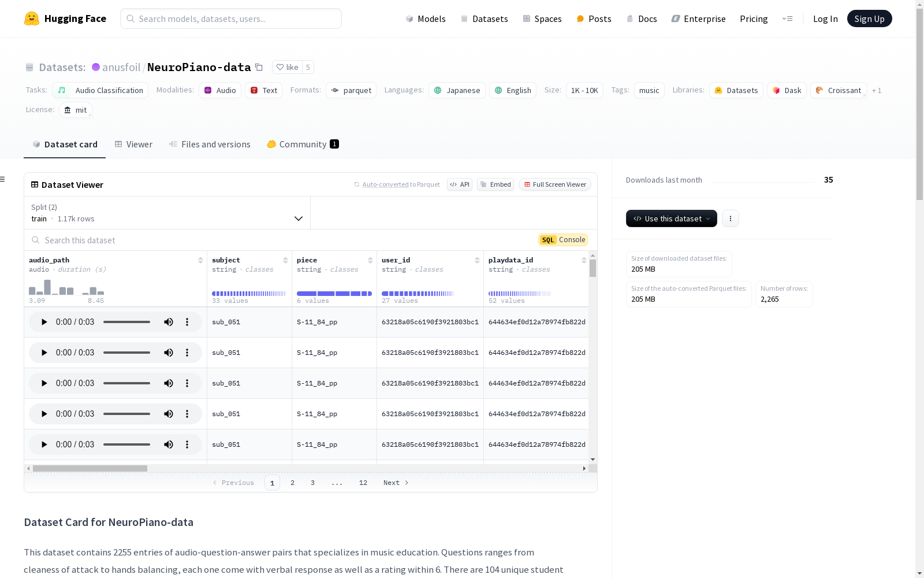
Task: Open the Files and versions tab
Action: pyautogui.click(x=210, y=144)
